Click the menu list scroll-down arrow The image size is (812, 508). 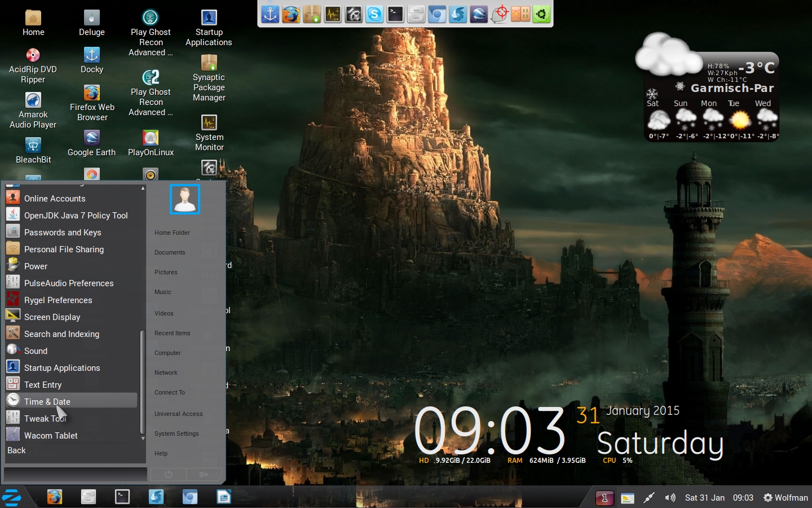[x=143, y=438]
